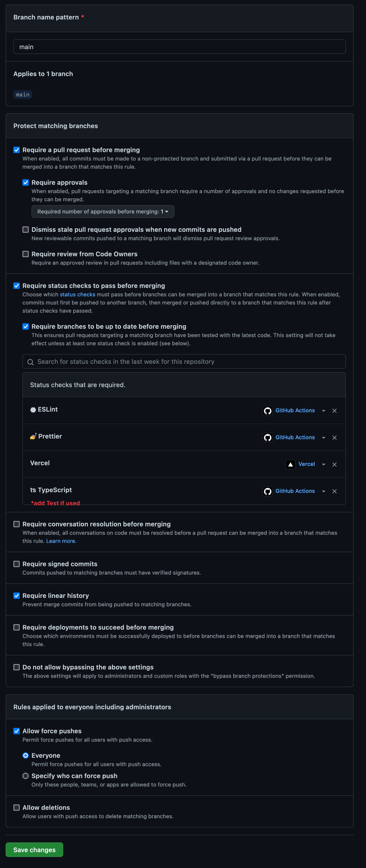Click the Vercel triangle logo icon
Viewport: 366px width, 868px height.
pyautogui.click(x=291, y=464)
